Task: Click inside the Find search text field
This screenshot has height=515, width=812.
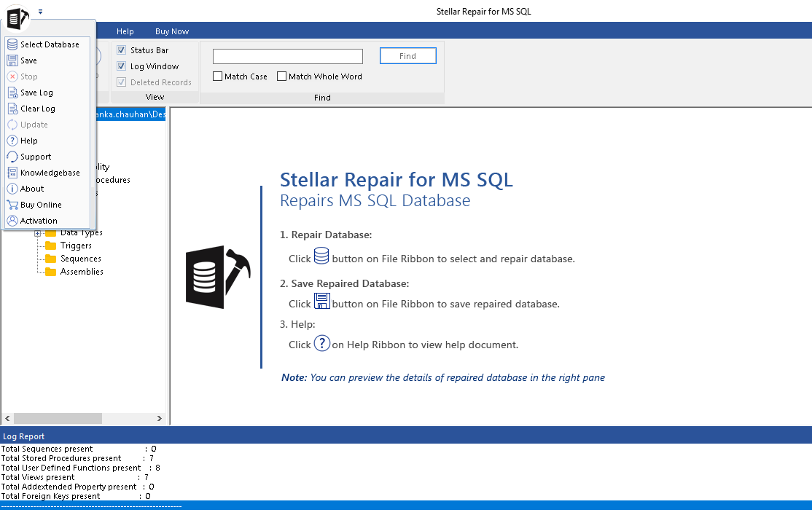Action: point(288,56)
